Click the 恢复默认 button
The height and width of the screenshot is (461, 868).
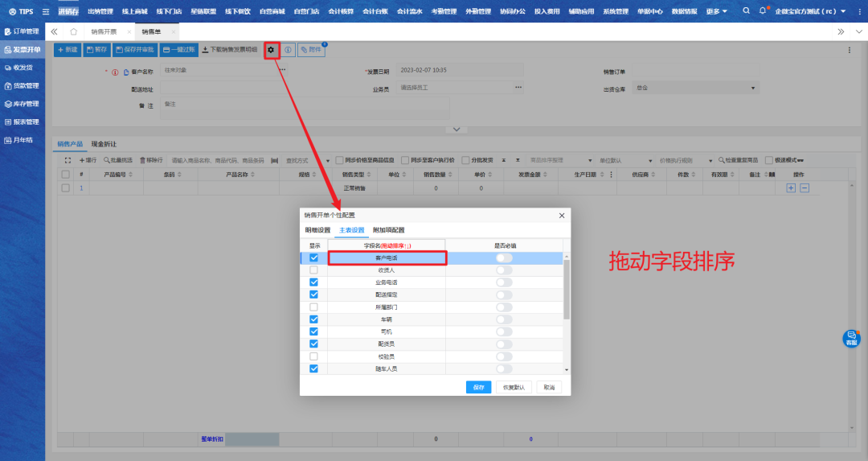click(x=514, y=387)
